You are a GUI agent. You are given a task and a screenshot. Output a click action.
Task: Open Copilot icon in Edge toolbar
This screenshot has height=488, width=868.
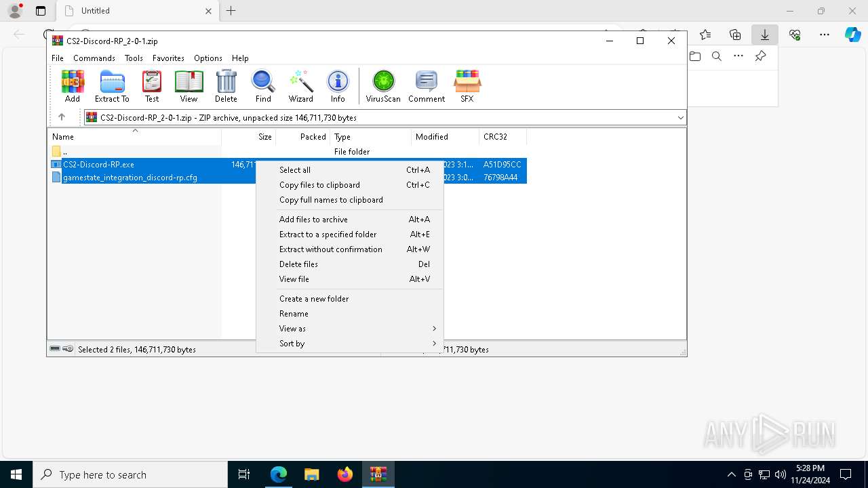pos(852,35)
